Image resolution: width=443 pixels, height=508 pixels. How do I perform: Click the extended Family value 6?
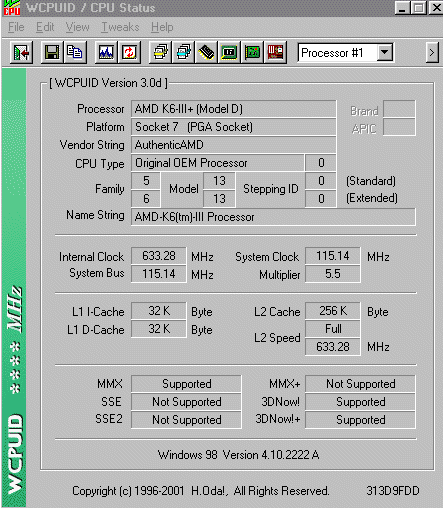coord(146,199)
